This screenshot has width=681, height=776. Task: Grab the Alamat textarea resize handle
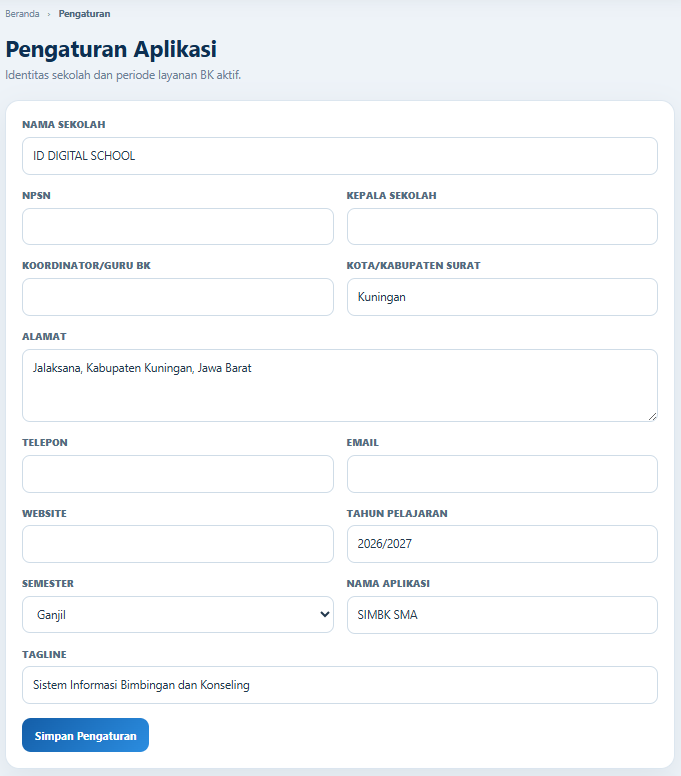(x=653, y=417)
